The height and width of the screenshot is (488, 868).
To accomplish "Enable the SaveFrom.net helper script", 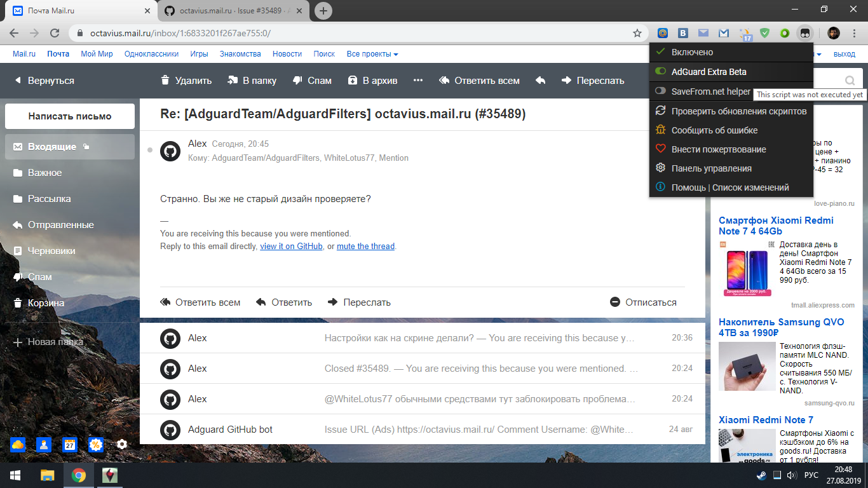I will point(705,91).
